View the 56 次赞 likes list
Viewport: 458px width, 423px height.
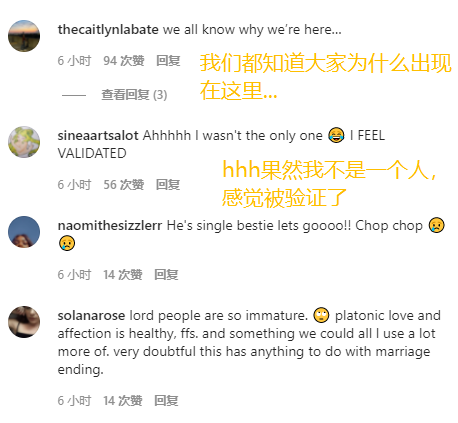coord(124,185)
